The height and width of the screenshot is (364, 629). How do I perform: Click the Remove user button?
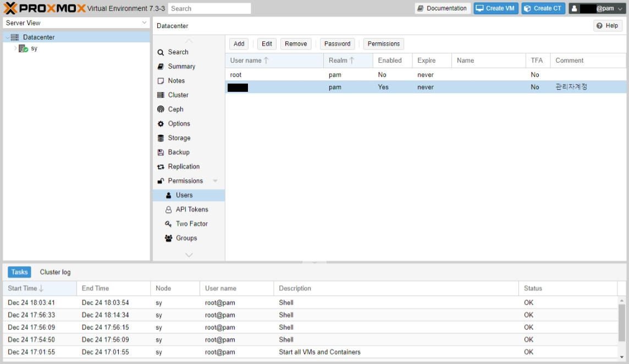pyautogui.click(x=296, y=44)
